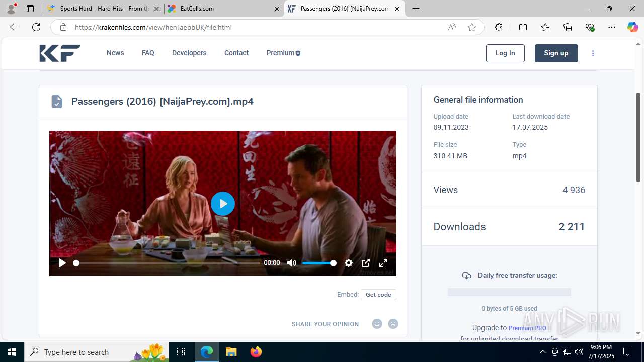Open Windows Start menu

pos(12,352)
